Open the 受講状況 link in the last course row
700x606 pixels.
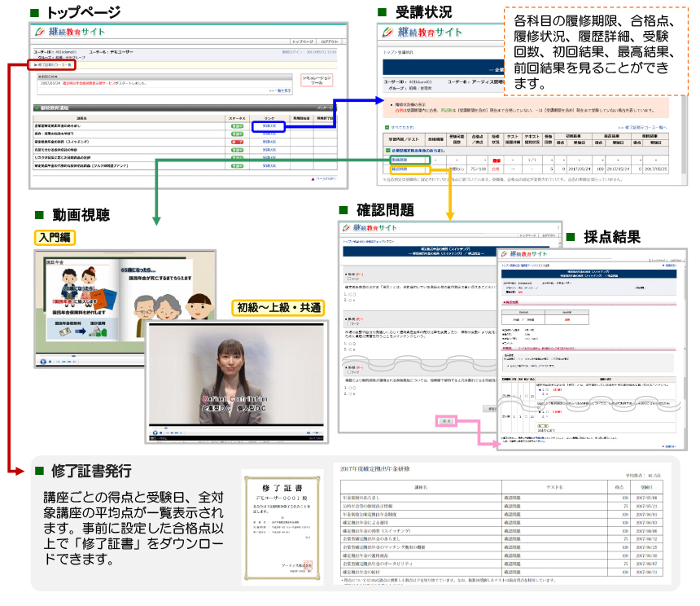tap(269, 165)
